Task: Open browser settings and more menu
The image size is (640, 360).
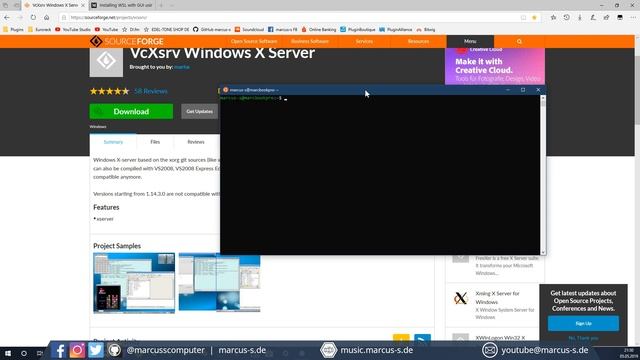Action: click(633, 18)
